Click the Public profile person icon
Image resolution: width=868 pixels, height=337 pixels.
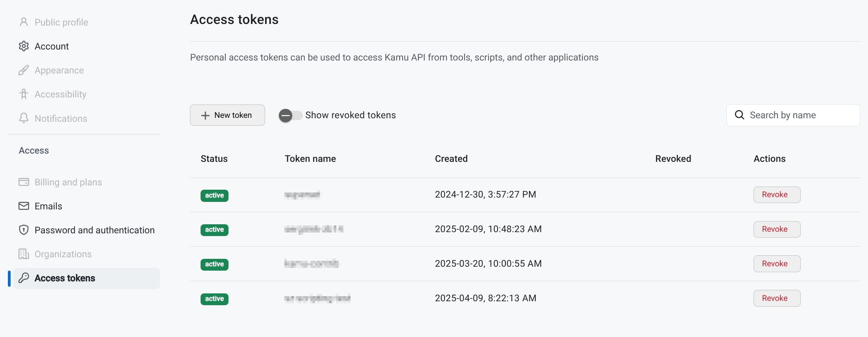coord(24,22)
